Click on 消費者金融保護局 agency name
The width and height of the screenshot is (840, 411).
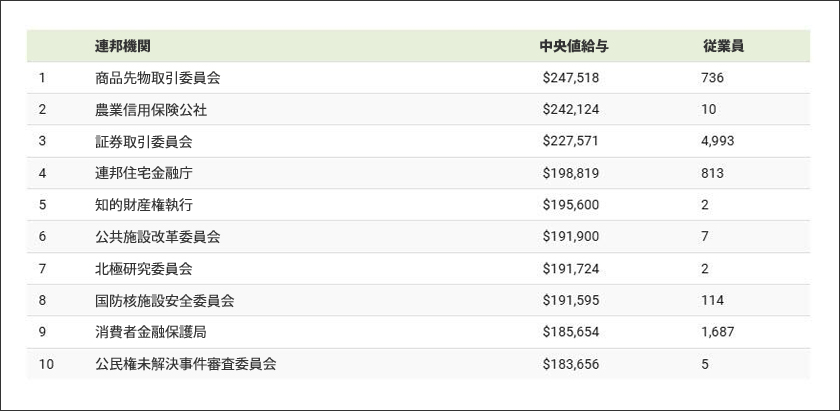click(151, 332)
